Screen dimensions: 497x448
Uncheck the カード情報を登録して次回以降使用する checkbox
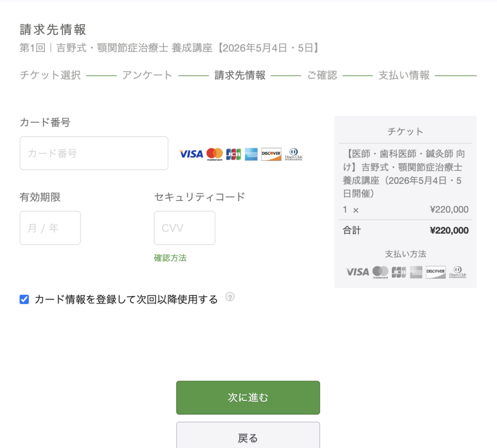pyautogui.click(x=24, y=300)
